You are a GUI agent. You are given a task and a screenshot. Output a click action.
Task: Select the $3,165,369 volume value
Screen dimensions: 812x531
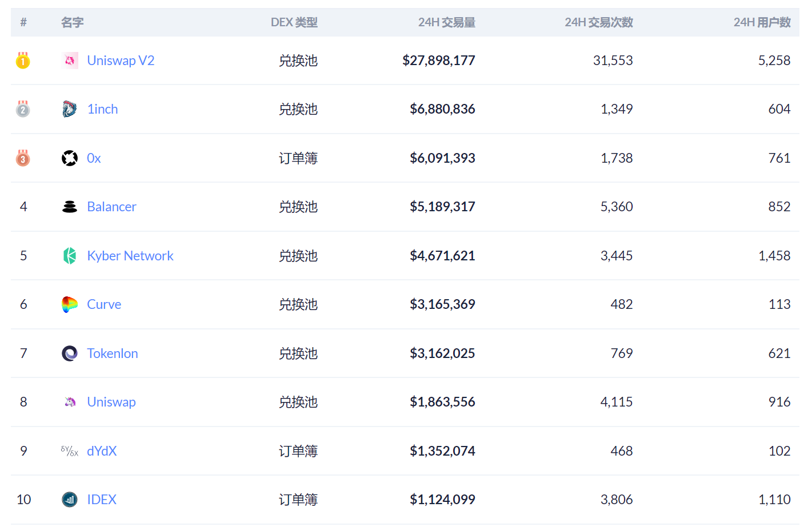[442, 304]
